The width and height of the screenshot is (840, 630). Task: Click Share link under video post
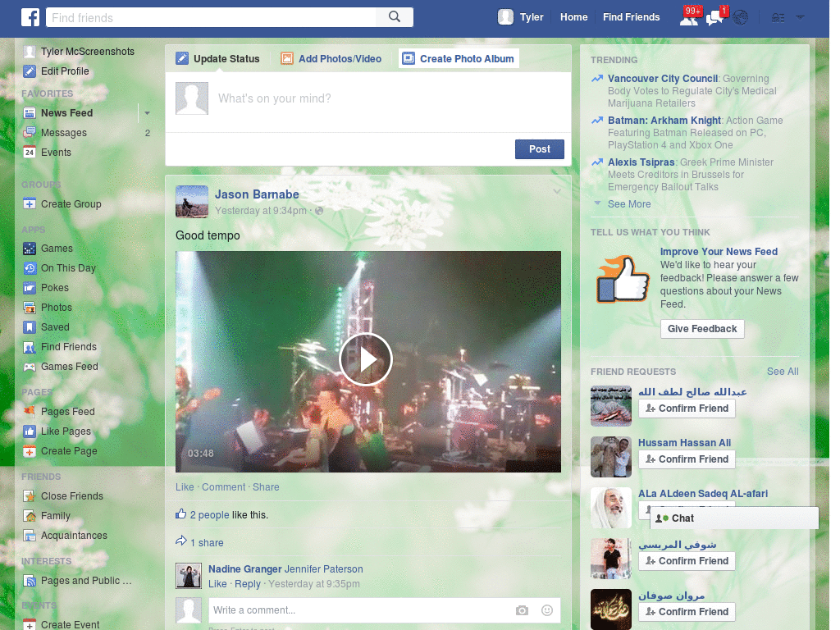click(x=266, y=487)
